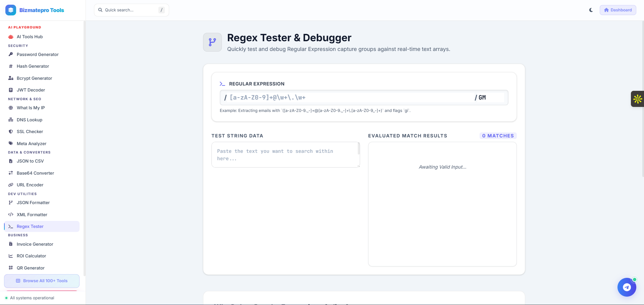
Task: Click the JWT Decoder icon
Action: pyautogui.click(x=11, y=90)
